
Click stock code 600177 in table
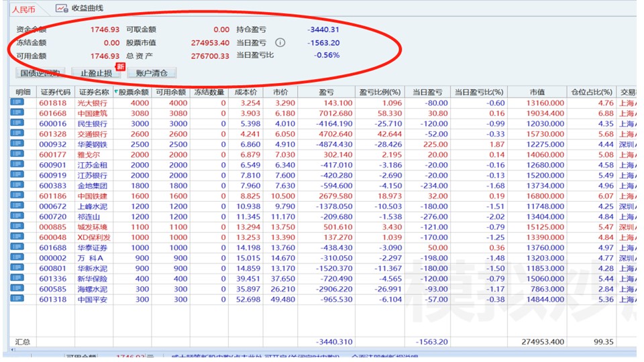click(x=52, y=155)
